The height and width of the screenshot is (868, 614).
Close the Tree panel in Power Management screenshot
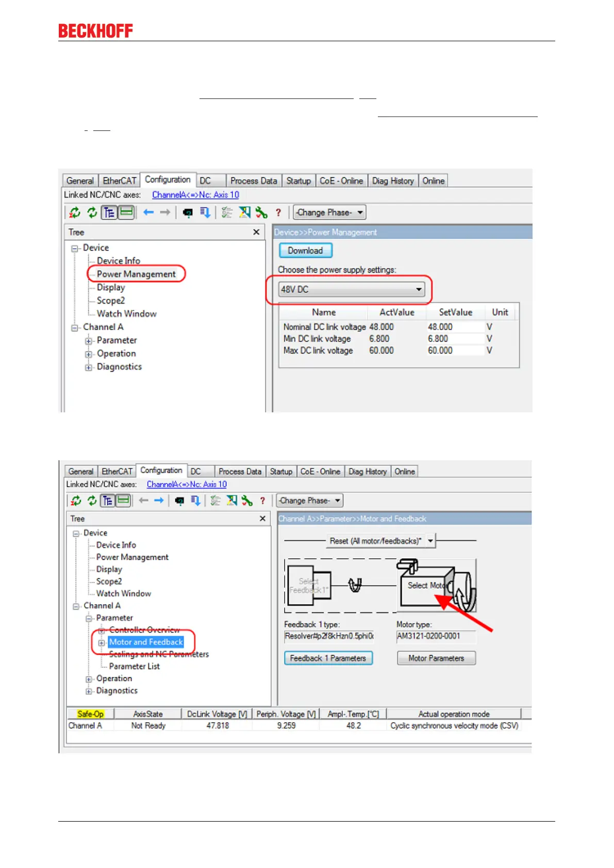(x=256, y=232)
